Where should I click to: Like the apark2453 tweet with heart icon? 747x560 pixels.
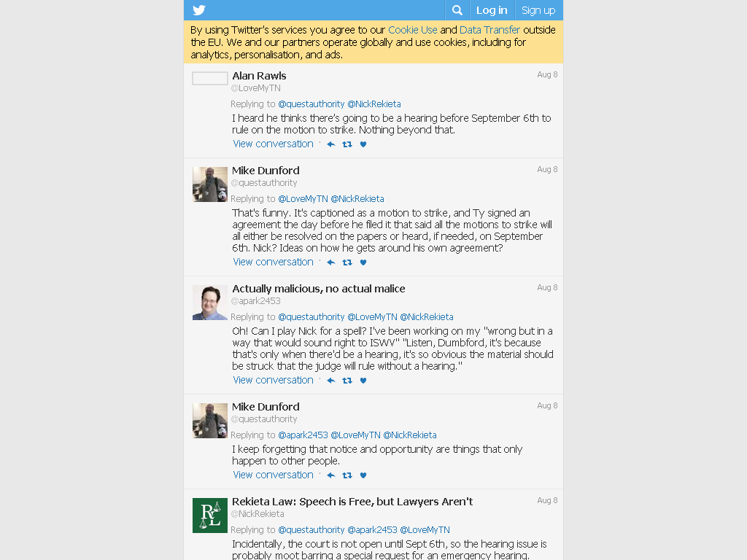(x=363, y=381)
